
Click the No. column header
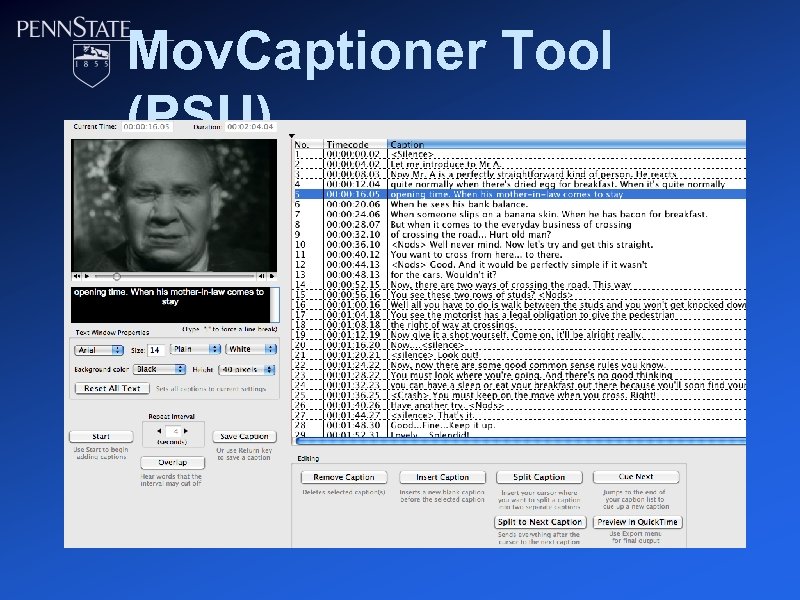308,144
